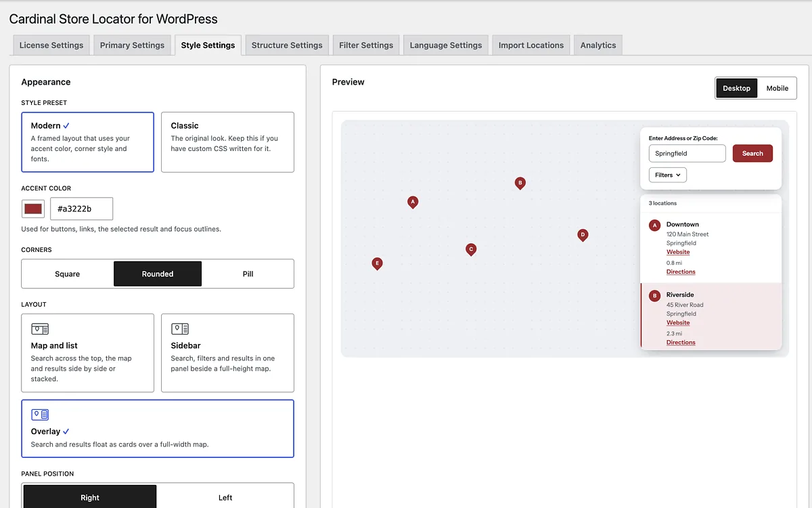The image size is (812, 508).
Task: Click the address or zip code field
Action: tap(687, 153)
